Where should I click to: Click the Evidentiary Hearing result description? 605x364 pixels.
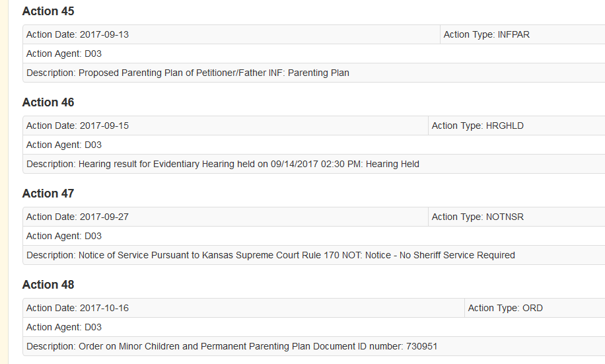point(223,164)
